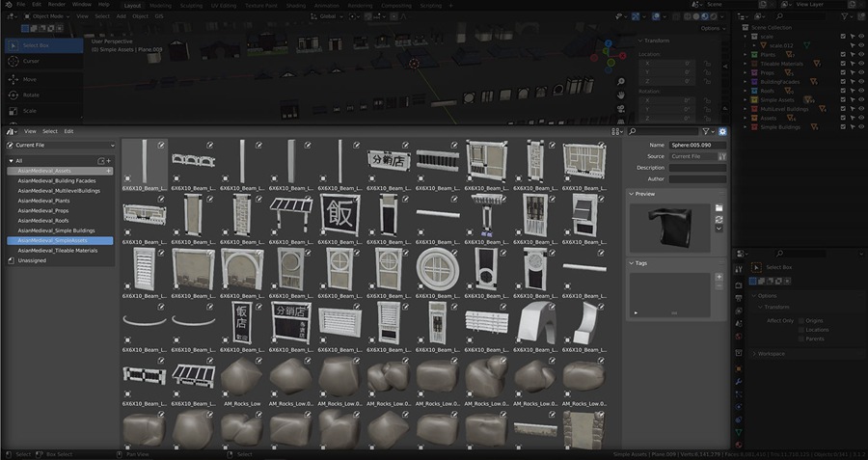
Task: Toggle Locations checkbox under Affect Only
Action: tap(801, 330)
